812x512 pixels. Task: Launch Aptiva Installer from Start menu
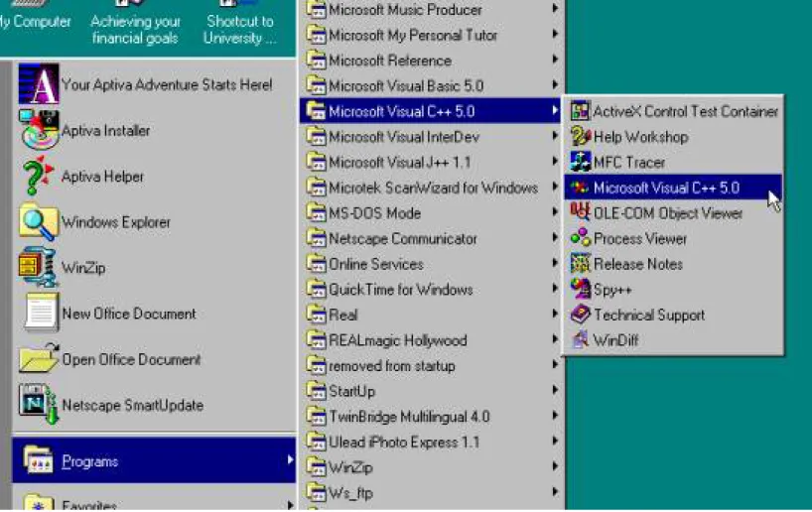(x=153, y=130)
